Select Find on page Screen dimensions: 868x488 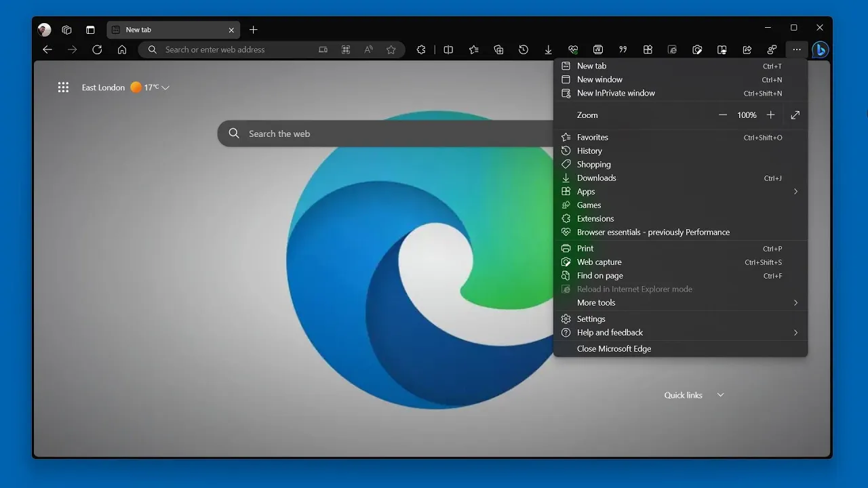tap(680, 275)
